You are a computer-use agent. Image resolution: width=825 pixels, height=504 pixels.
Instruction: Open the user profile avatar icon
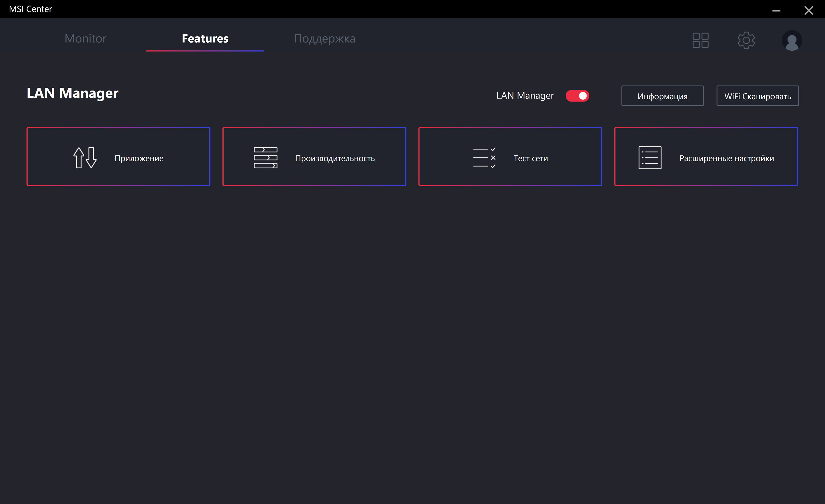(791, 40)
